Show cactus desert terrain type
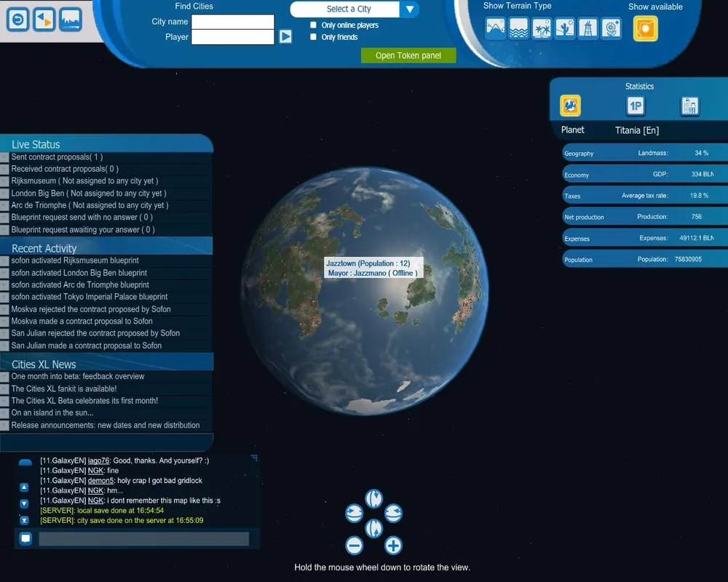 (x=565, y=28)
